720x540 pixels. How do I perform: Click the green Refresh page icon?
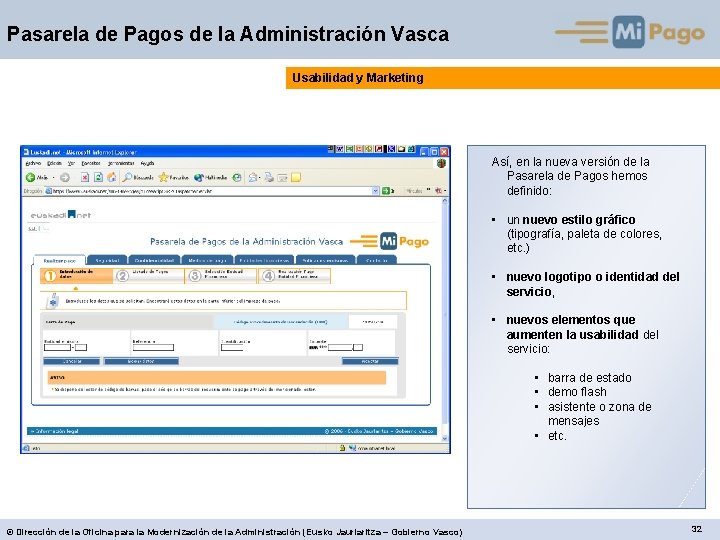click(x=98, y=177)
